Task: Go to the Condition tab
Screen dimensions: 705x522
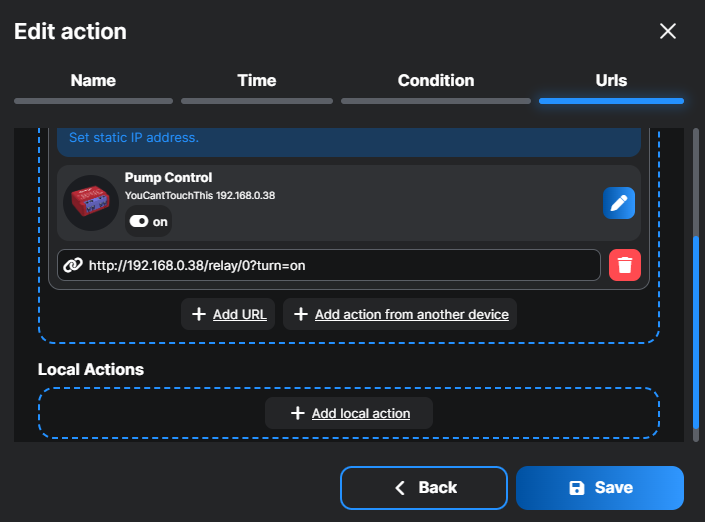Action: [x=436, y=80]
